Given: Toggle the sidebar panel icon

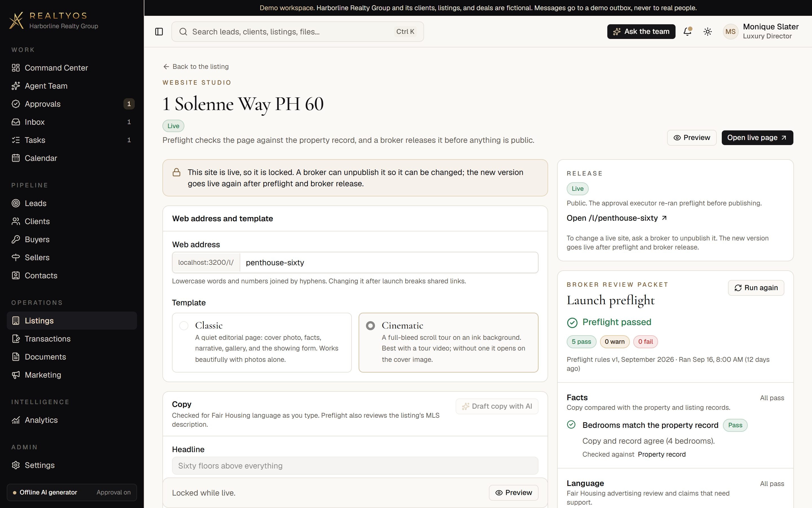Looking at the screenshot, I should point(159,32).
